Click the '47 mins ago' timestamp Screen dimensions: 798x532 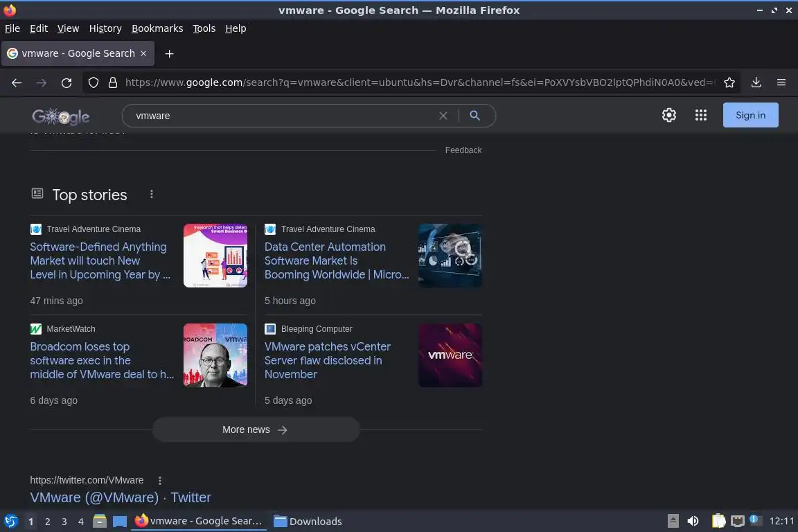pyautogui.click(x=57, y=301)
